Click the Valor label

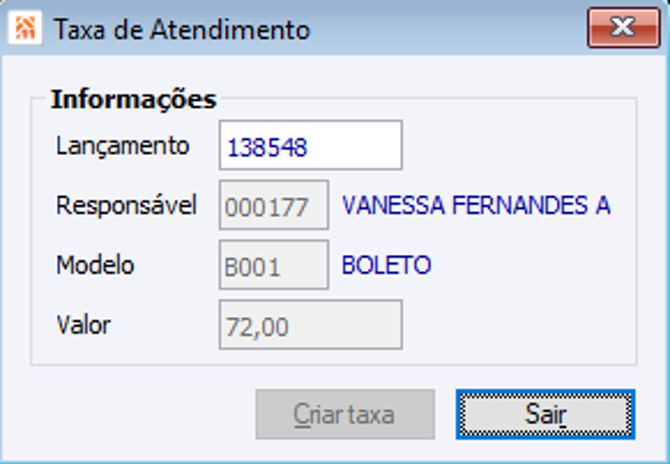[84, 325]
